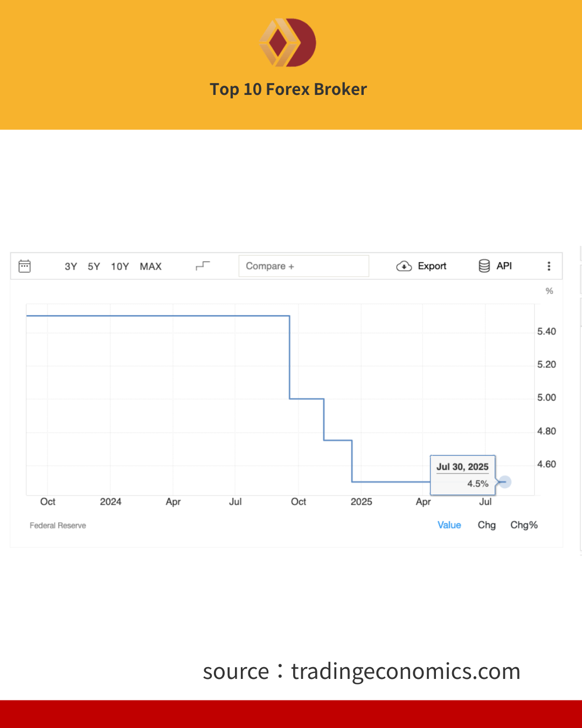This screenshot has height=728, width=582.
Task: Switch chart display to Value
Action: point(449,525)
